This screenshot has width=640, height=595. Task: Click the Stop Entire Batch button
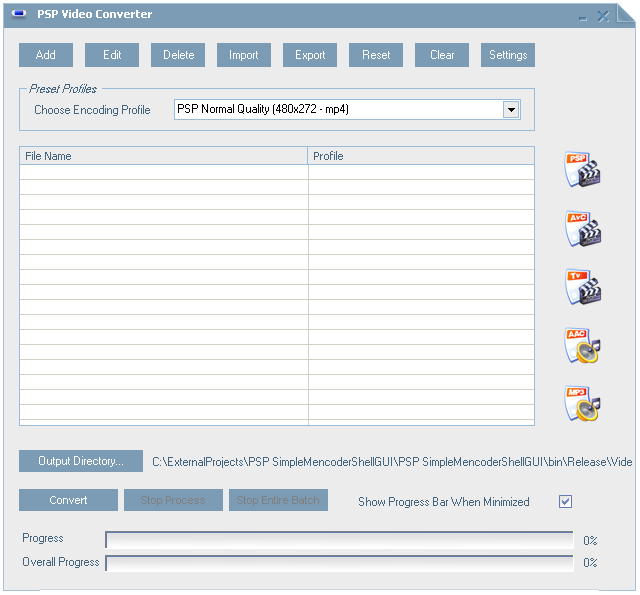(278, 500)
